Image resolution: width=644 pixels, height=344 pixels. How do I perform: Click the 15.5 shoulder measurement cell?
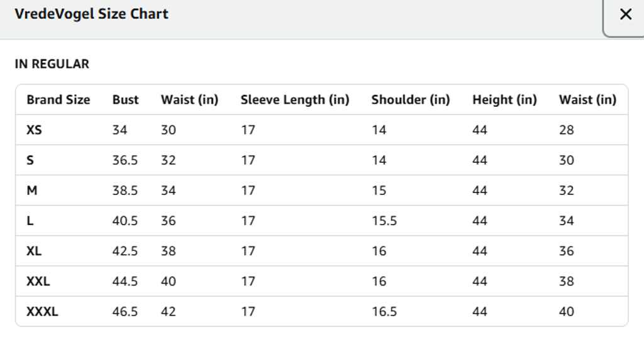pos(384,221)
